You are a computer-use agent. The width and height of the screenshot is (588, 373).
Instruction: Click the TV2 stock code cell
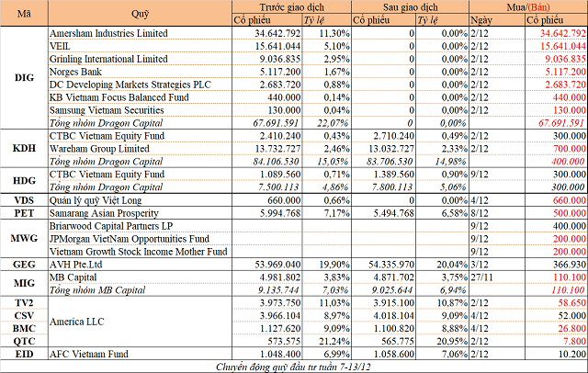24,303
